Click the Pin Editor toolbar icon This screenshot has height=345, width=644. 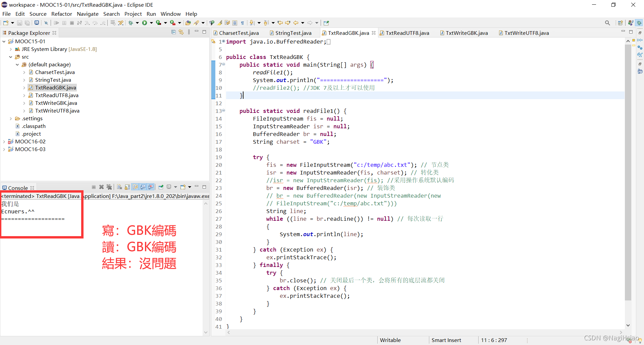(x=326, y=23)
